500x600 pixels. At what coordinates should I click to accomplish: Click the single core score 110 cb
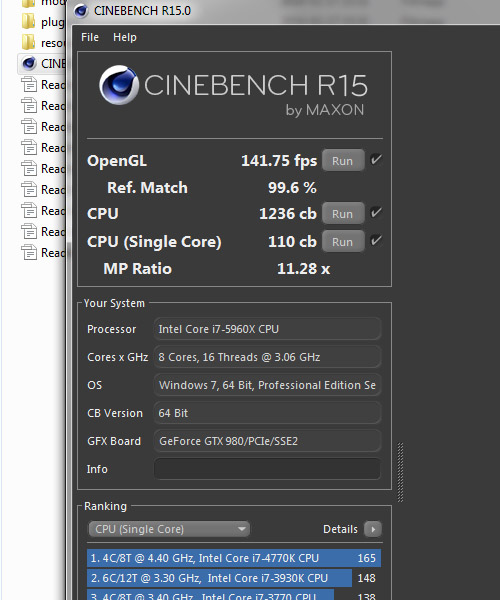pos(292,241)
